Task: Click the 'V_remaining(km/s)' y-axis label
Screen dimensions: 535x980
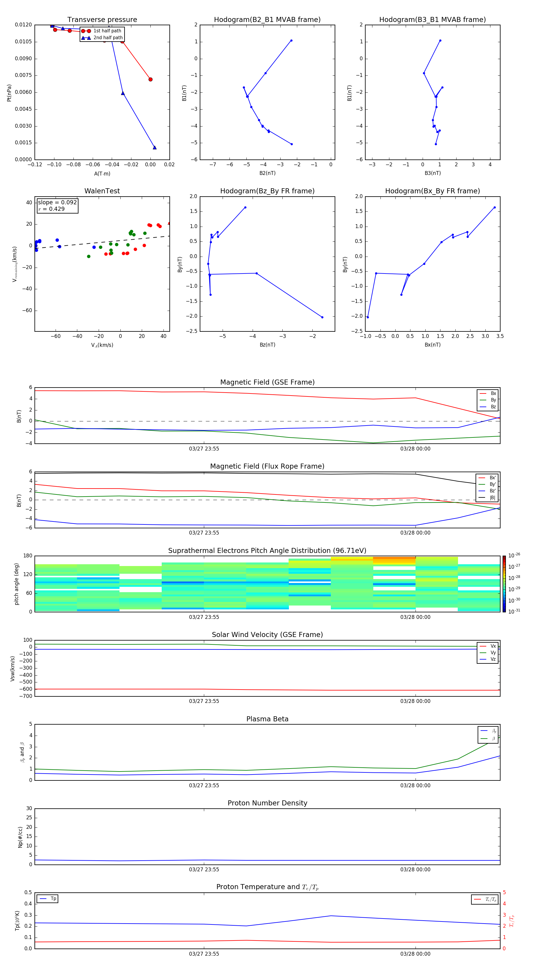Action: coord(15,264)
